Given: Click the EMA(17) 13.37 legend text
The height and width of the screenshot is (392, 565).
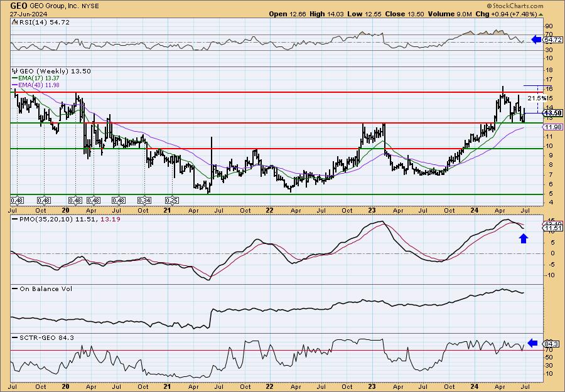Looking at the screenshot, I should click(39, 78).
